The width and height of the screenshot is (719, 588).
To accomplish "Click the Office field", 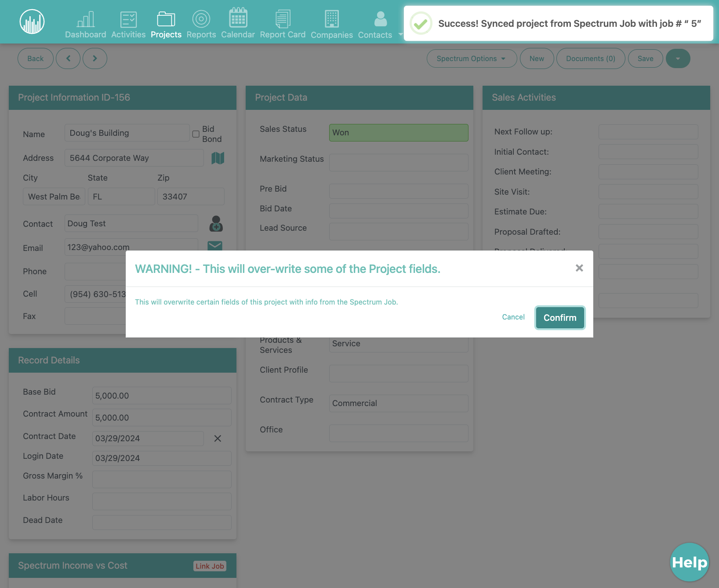I will [399, 433].
